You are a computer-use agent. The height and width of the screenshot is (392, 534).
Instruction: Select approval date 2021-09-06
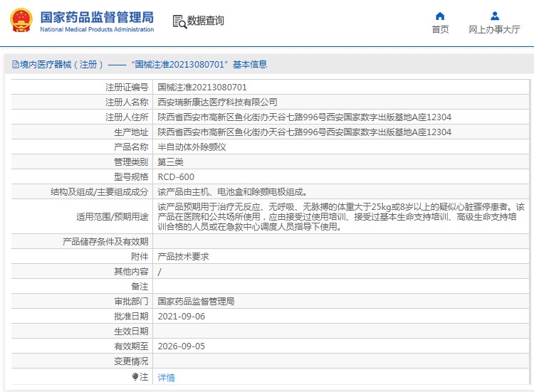click(181, 317)
